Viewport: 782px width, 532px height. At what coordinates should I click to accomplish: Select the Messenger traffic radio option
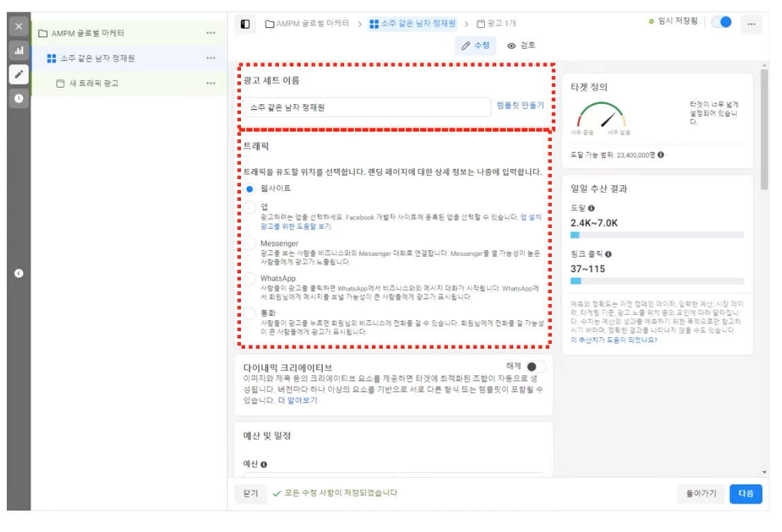[250, 244]
